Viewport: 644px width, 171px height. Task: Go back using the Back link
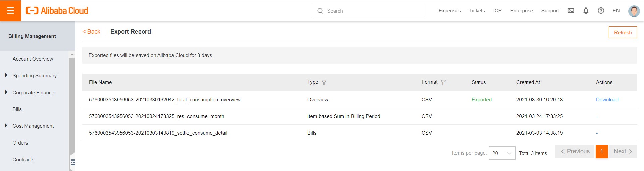tap(91, 32)
